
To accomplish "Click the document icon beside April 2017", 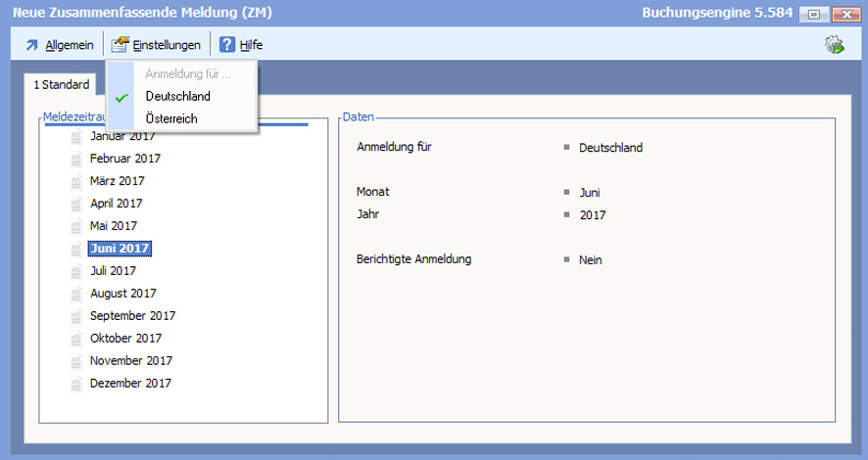I will point(77,204).
